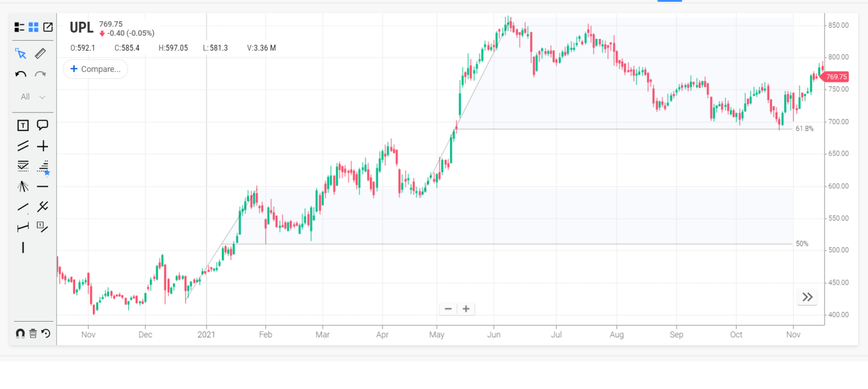Select the ruler measure tool
Viewport: 868px width, 389px height.
click(x=41, y=53)
